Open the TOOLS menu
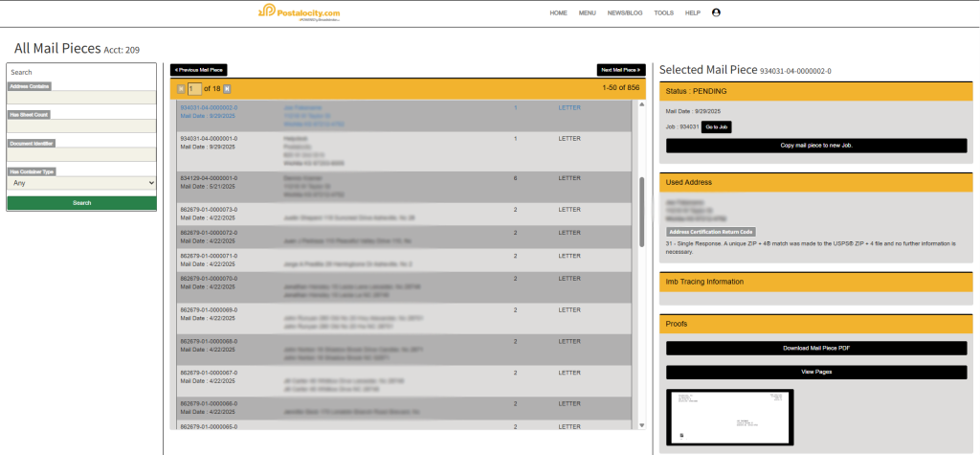The width and height of the screenshot is (980, 455). pyautogui.click(x=663, y=13)
